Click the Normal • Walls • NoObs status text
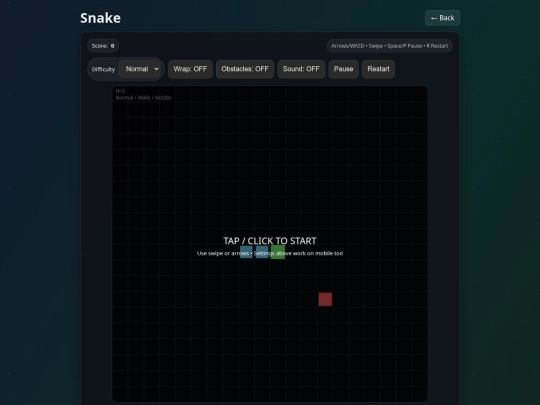 143,98
